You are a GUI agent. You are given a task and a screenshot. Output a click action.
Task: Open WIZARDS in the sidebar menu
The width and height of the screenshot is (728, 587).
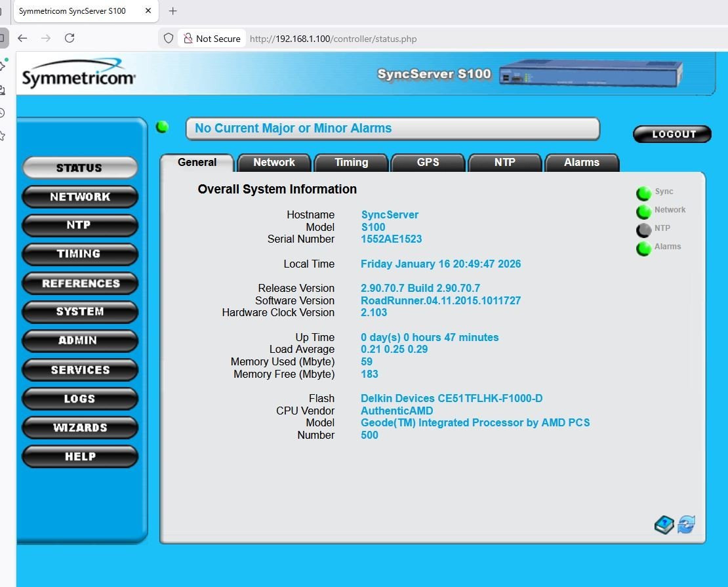80,427
